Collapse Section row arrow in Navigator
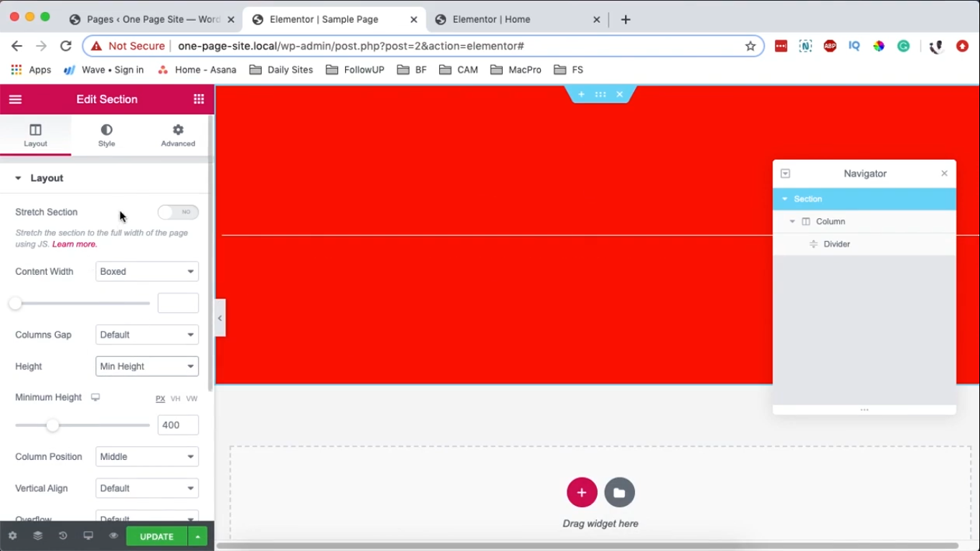The image size is (980, 551). 785,199
